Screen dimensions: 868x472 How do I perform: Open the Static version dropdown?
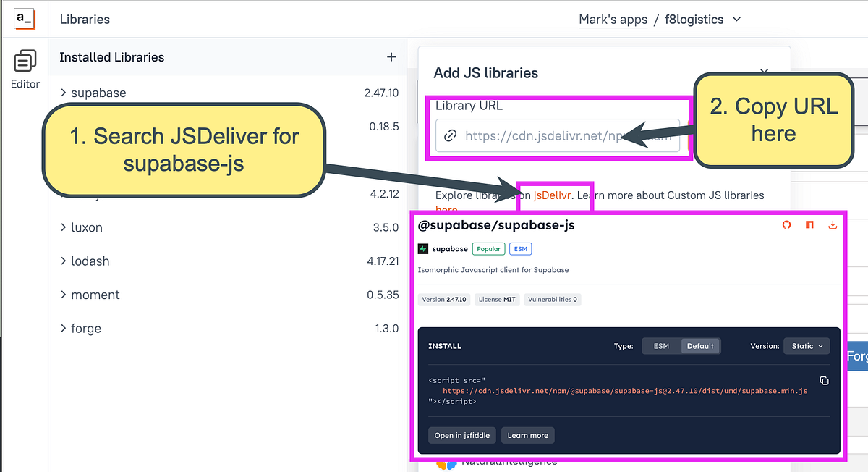click(x=806, y=346)
